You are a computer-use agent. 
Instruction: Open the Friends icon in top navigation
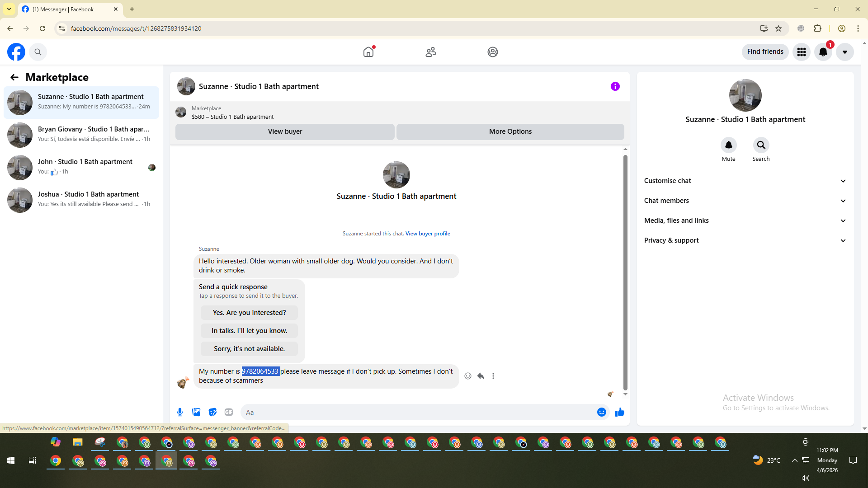click(x=431, y=52)
